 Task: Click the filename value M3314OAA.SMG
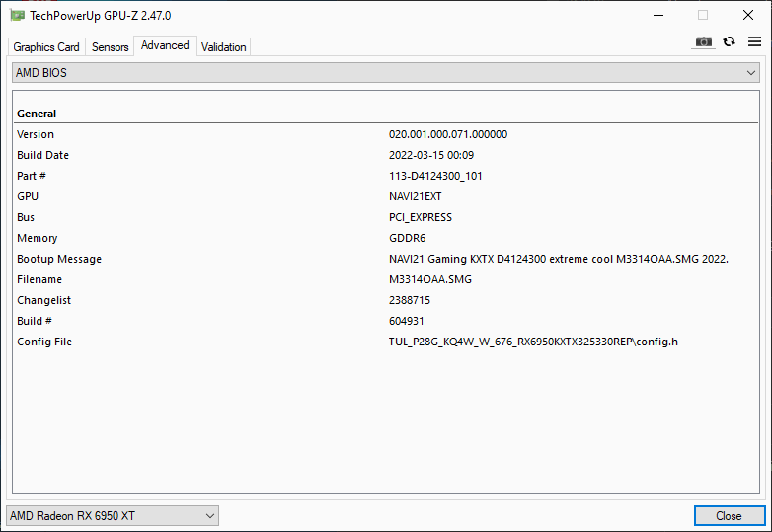[430, 279]
